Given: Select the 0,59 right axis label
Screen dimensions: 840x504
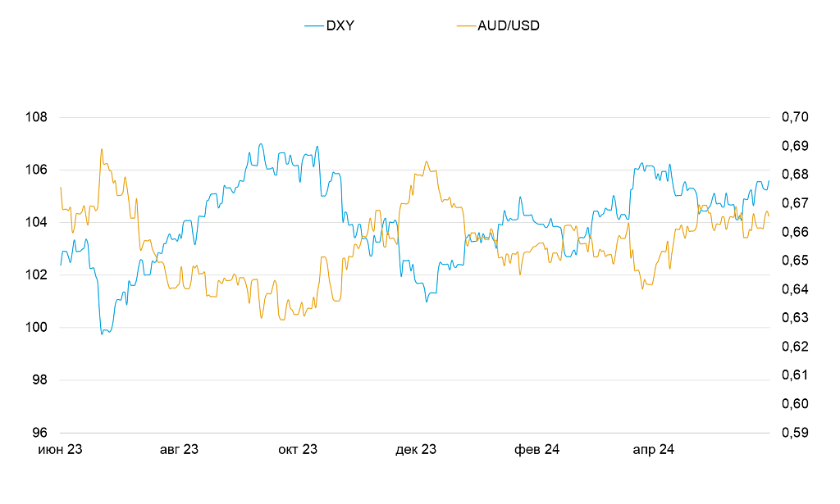Looking at the screenshot, I should [x=795, y=433].
